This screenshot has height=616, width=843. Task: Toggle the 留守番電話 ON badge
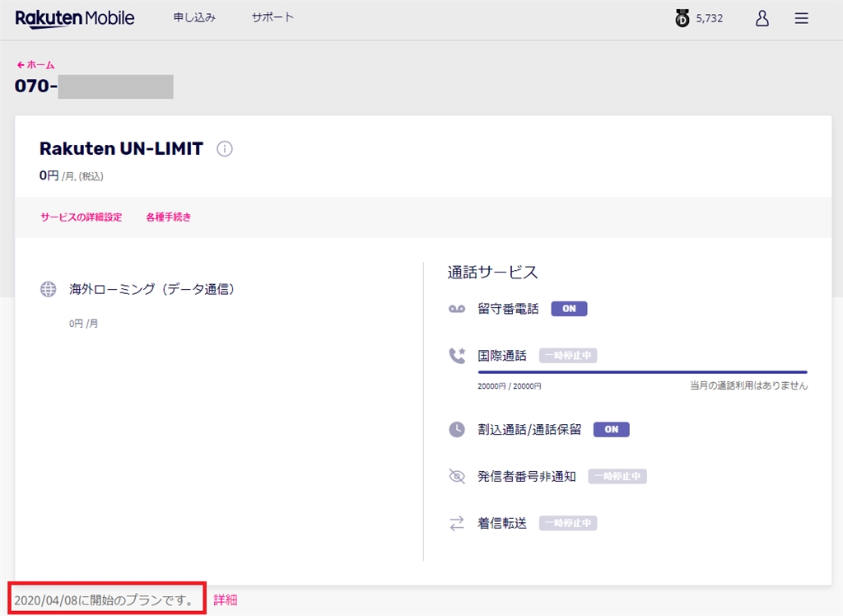(x=569, y=309)
